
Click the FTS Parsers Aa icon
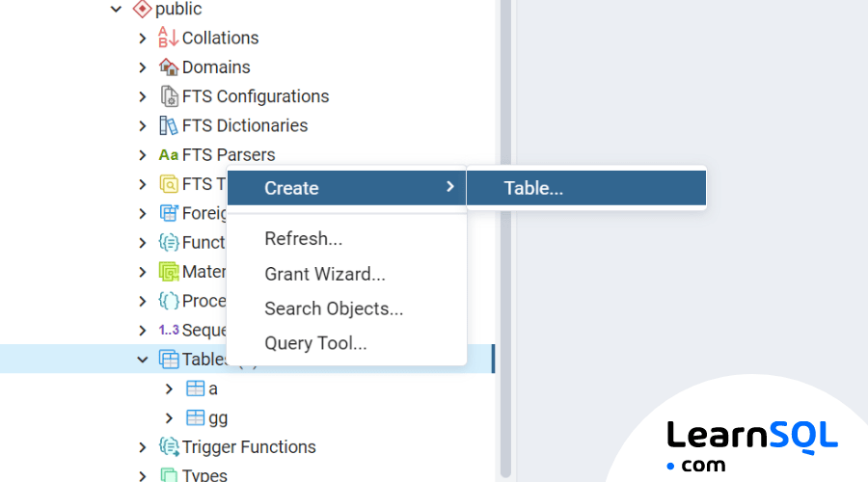click(168, 155)
